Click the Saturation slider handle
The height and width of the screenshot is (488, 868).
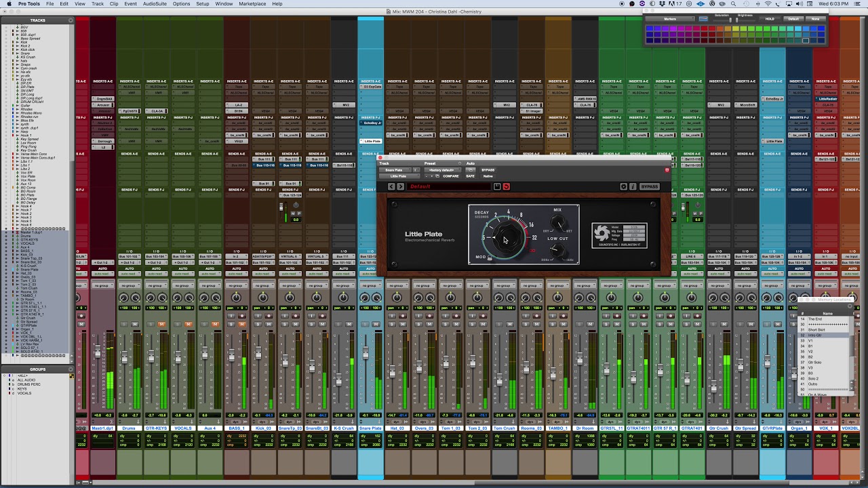click(x=730, y=20)
